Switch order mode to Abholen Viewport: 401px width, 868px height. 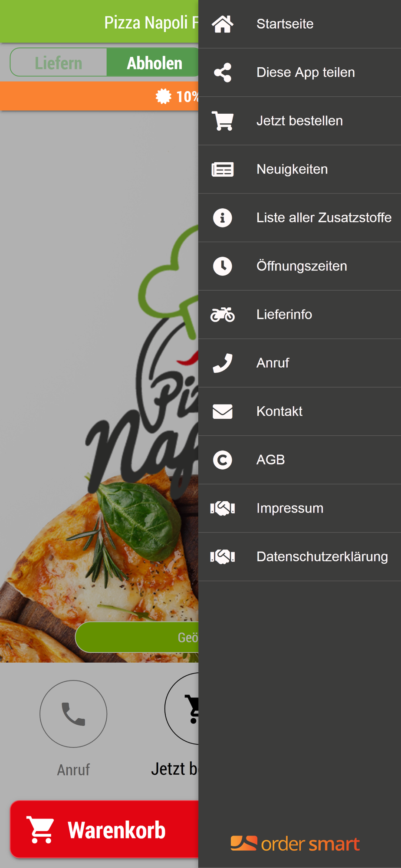(x=153, y=62)
